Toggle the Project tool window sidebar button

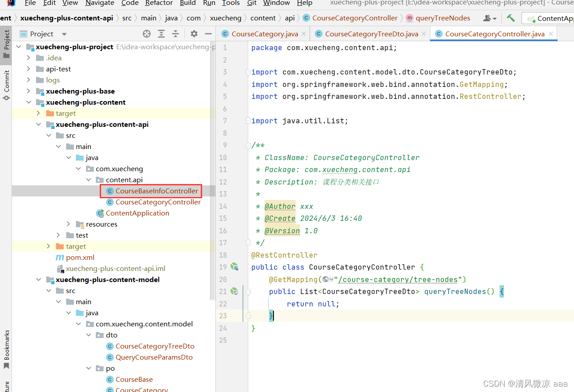pos(6,44)
